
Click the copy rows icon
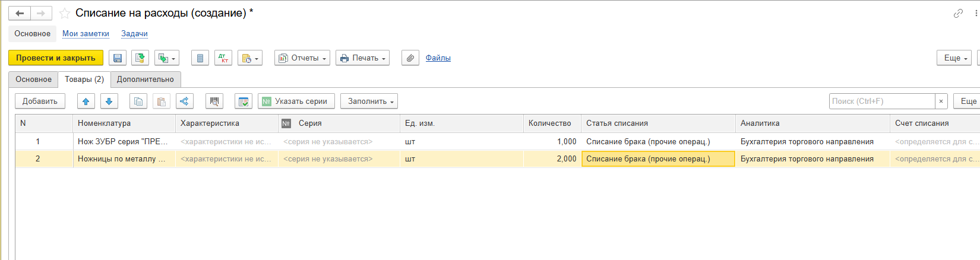pyautogui.click(x=138, y=102)
